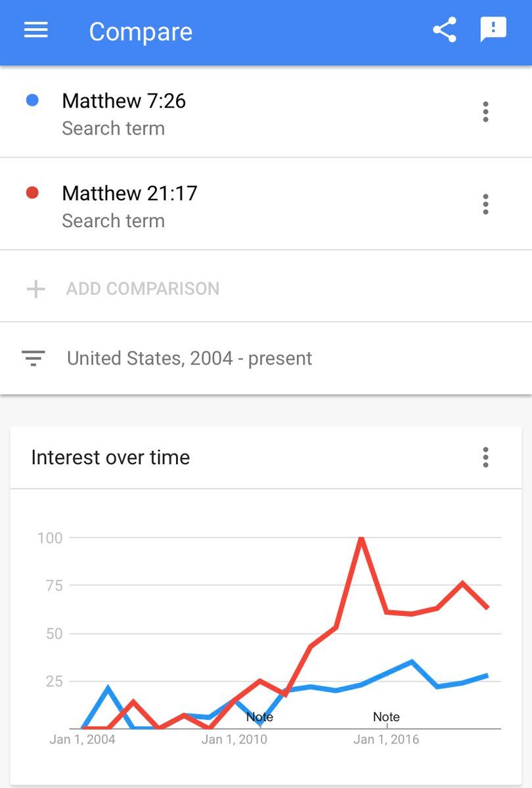Open the send feedback icon
The image size is (532, 788).
tap(493, 30)
